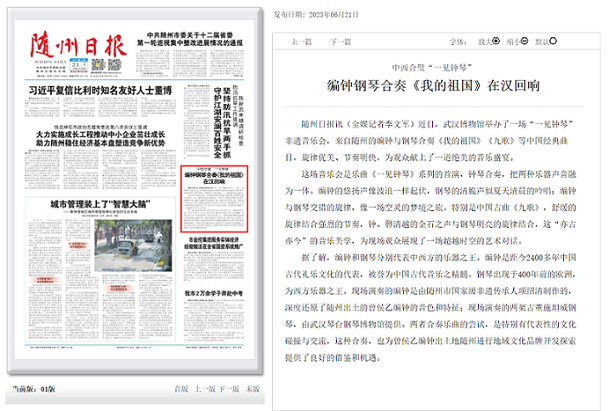Image resolution: width=609 pixels, height=411 pixels.
Task: Go to 下一版 next page link
Action: [x=229, y=389]
